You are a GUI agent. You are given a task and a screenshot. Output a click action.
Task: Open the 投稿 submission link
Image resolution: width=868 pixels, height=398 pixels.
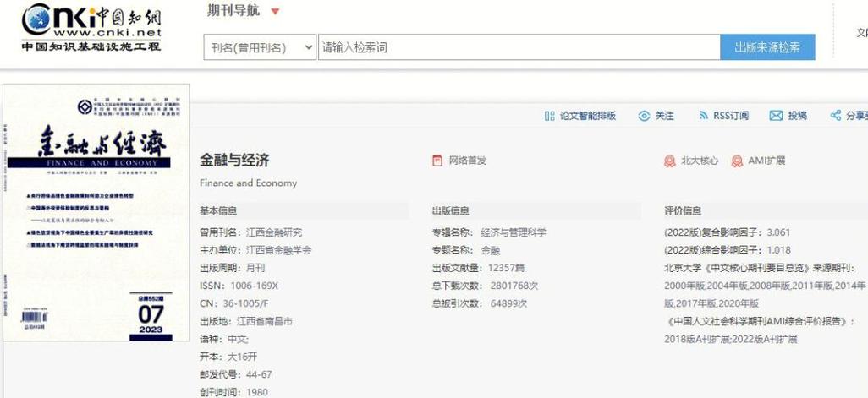(797, 116)
